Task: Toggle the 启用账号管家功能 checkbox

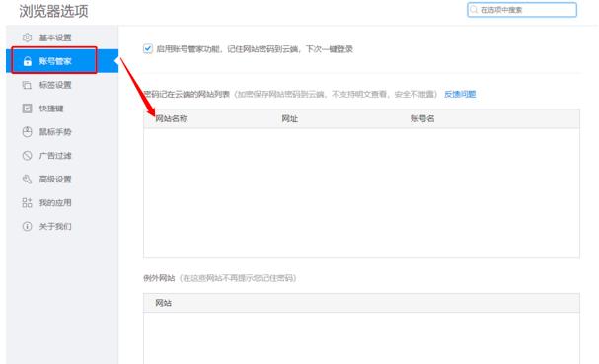Action: click(x=148, y=49)
